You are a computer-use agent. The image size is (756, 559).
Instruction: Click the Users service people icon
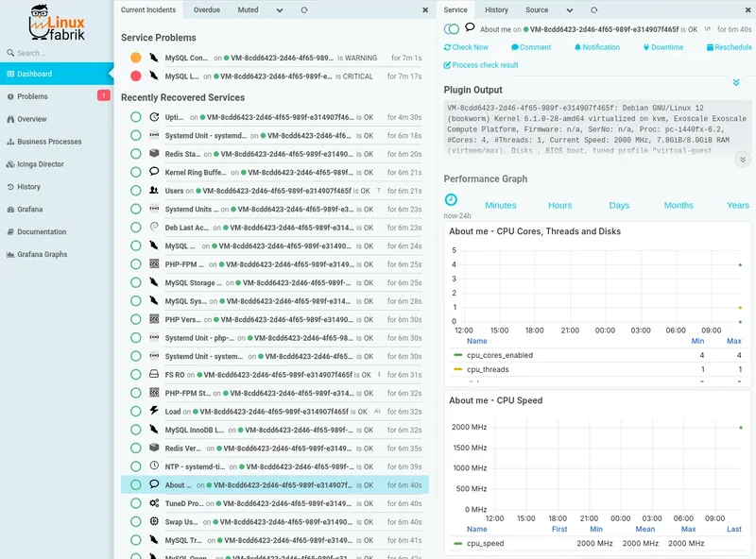coord(154,191)
